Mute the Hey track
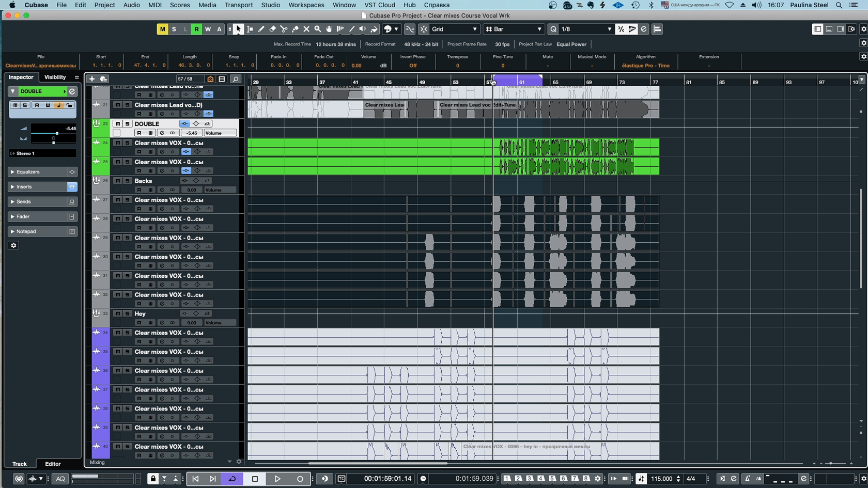 tap(118, 313)
